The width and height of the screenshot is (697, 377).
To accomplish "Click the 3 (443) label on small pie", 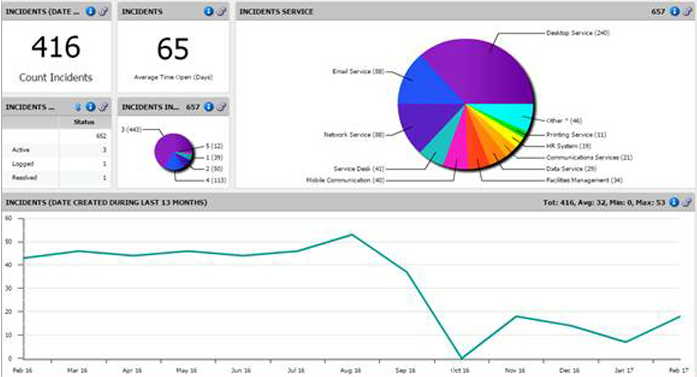I will pyautogui.click(x=131, y=129).
